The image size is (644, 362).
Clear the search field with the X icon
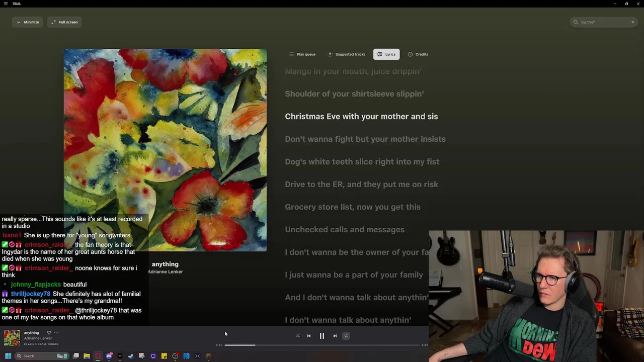[x=632, y=22]
